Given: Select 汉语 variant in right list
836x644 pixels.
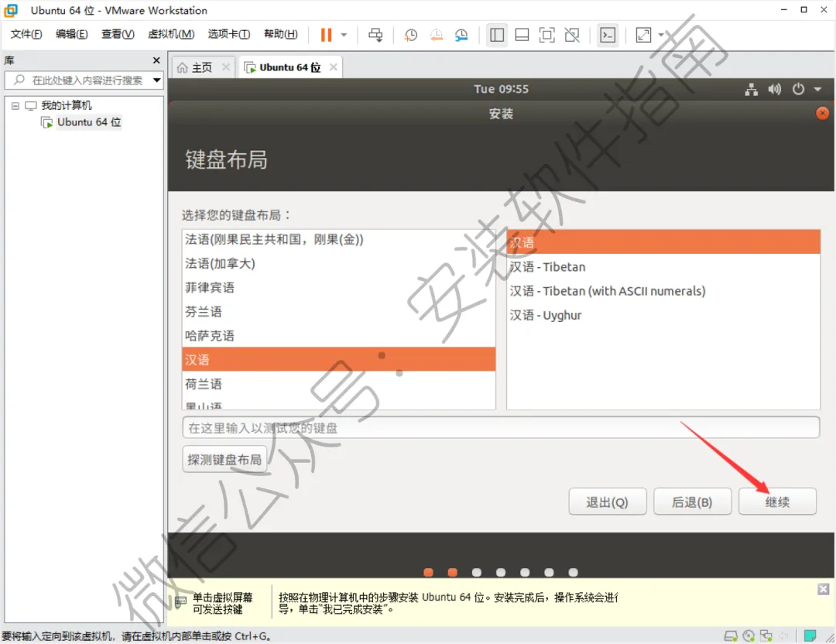Looking at the screenshot, I should (663, 242).
